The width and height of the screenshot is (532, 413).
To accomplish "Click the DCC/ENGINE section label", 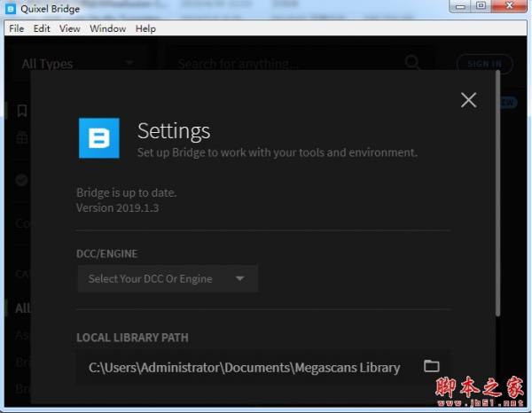I will click(107, 253).
